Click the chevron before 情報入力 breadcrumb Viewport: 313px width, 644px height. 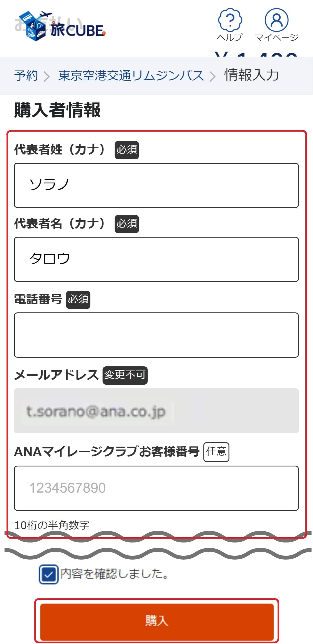212,76
